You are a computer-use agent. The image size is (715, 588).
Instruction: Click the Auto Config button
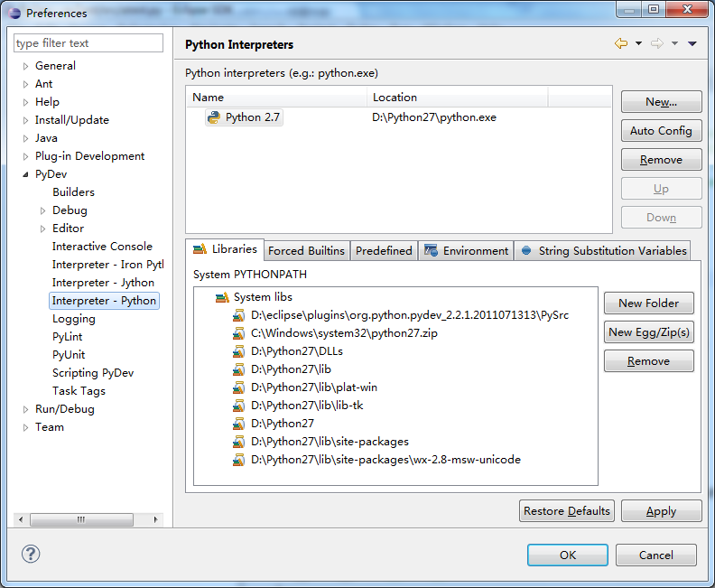(x=661, y=131)
